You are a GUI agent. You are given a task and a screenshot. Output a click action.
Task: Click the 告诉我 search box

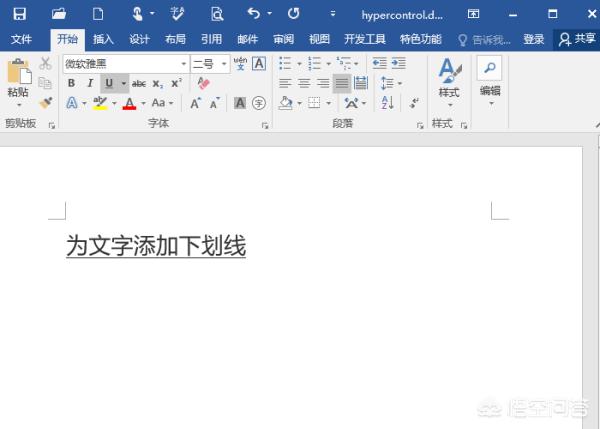pyautogui.click(x=484, y=39)
